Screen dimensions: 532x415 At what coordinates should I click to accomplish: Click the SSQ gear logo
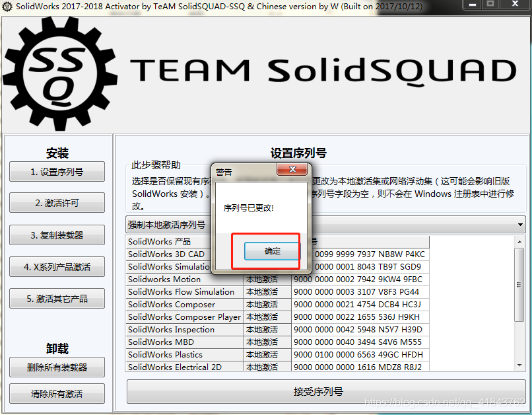(60, 74)
